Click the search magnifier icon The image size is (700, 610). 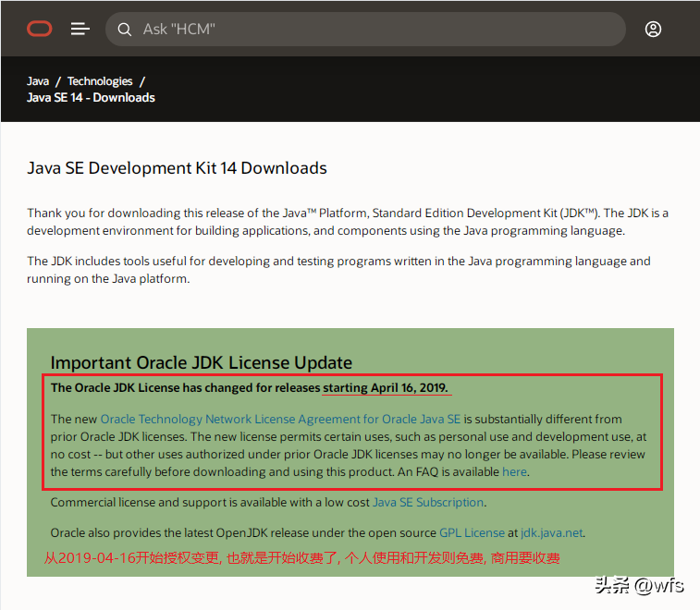pos(124,30)
